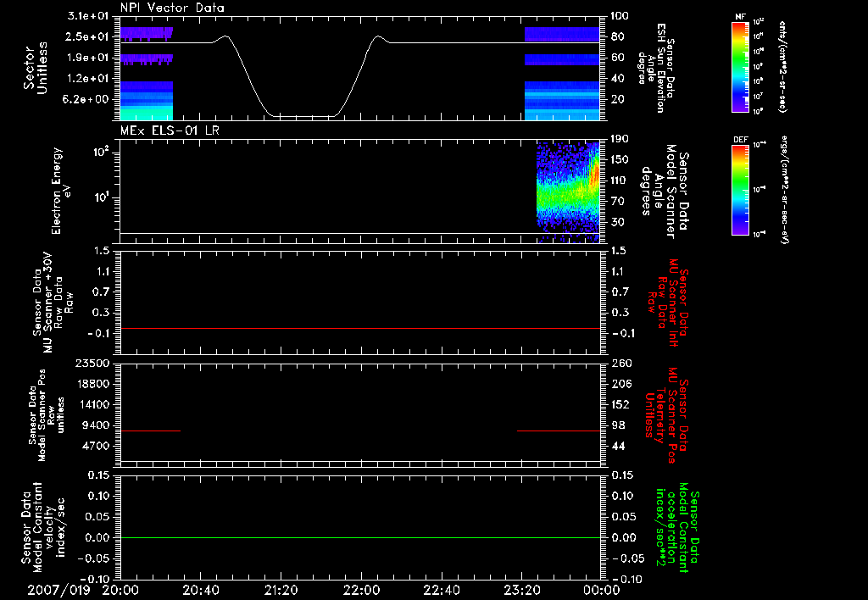Image resolution: width=868 pixels, height=600 pixels.
Task: Click the '22:00' time axis label
Action: 361,590
